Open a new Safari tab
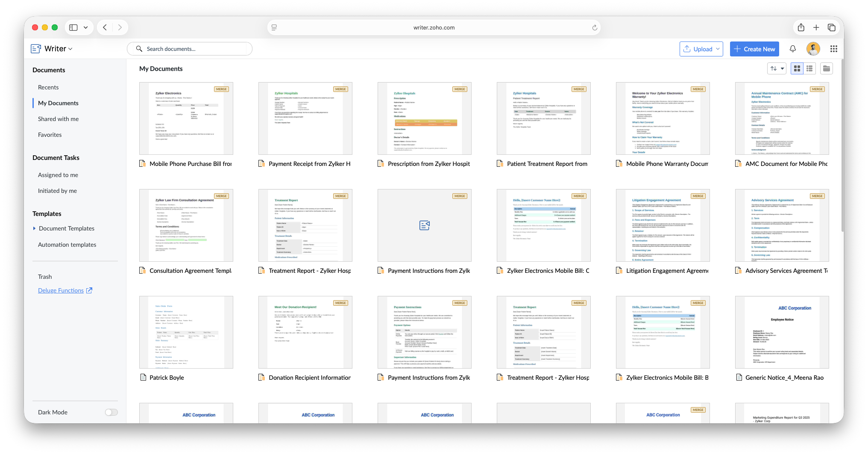 click(816, 27)
